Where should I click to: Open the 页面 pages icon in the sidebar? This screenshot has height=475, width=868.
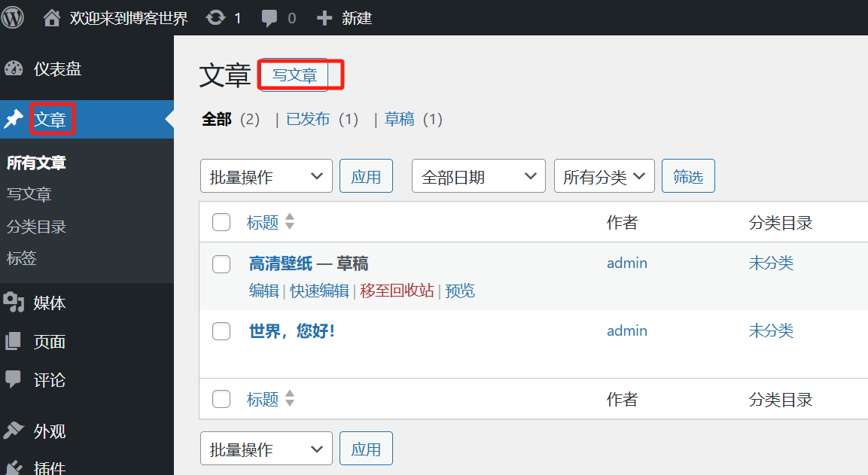pyautogui.click(x=14, y=341)
